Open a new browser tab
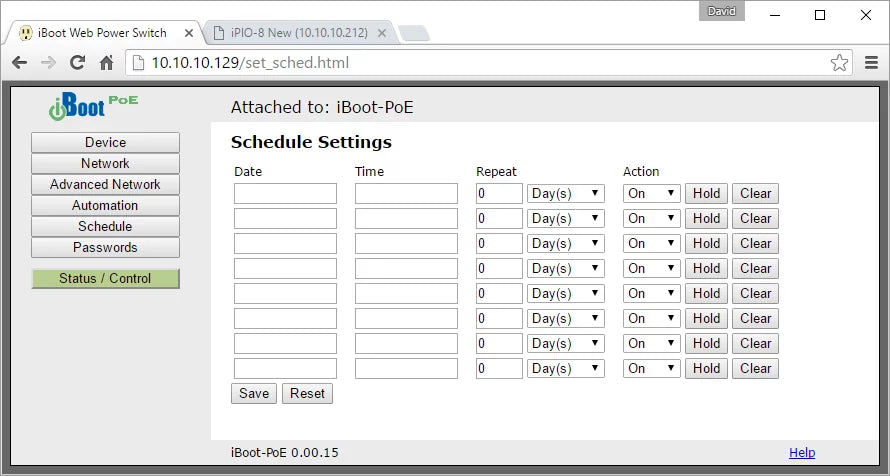Viewport: 890px width, 476px height. (x=414, y=33)
